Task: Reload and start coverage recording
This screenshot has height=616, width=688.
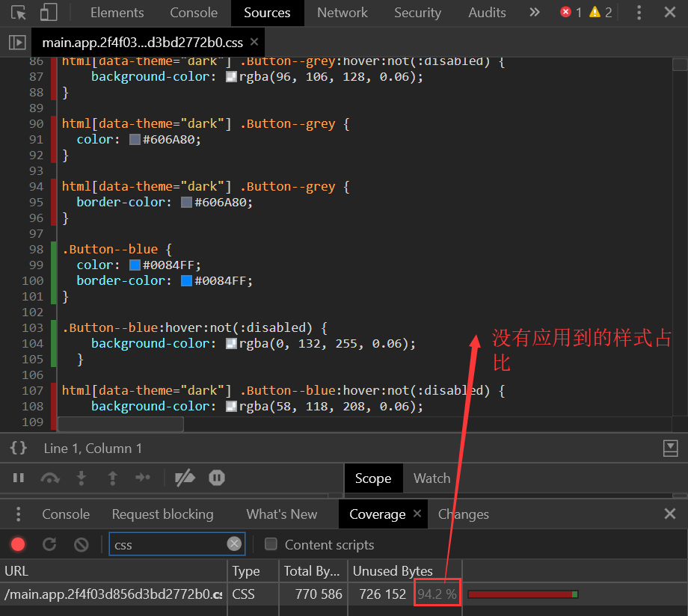Action: 49,544
